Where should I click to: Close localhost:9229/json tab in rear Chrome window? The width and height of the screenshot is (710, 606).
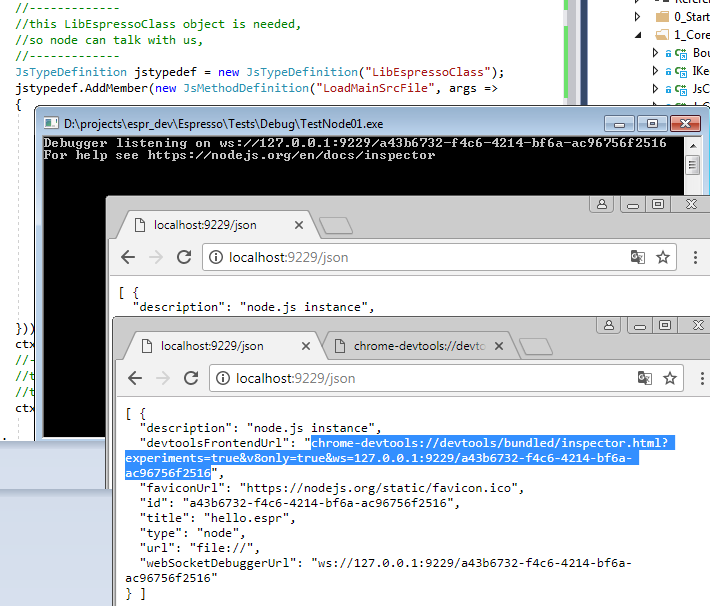point(299,225)
